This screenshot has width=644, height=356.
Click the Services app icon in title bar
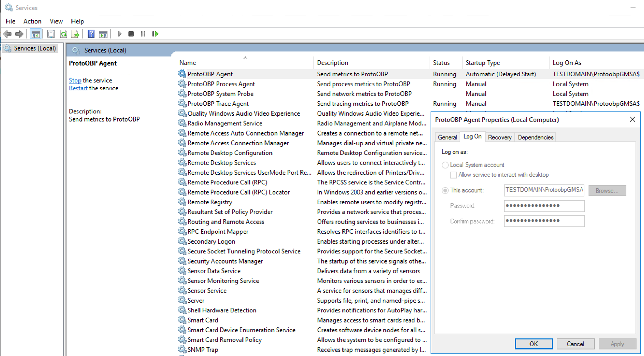[x=9, y=8]
